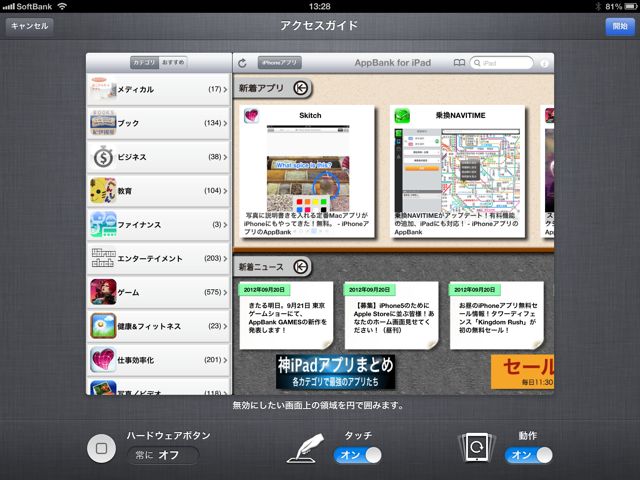Screen dimensions: 640x480
Task: Click the arrow icon next to 新着ニュース
Action: 301,267
